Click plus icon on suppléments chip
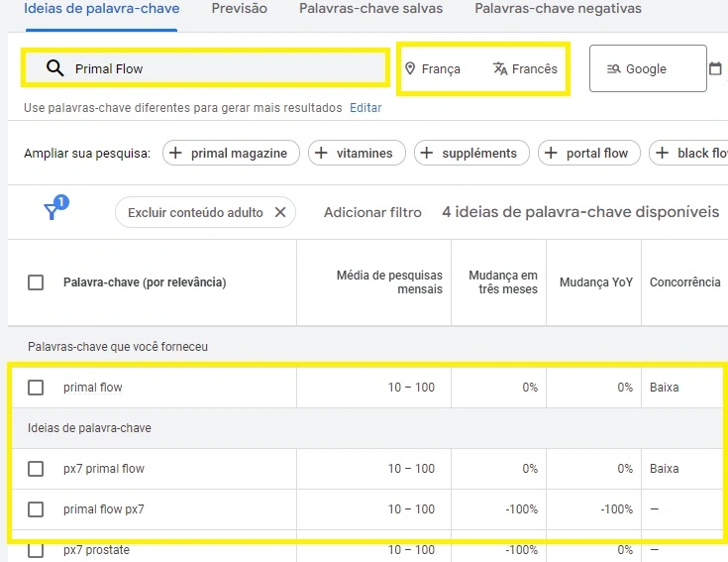 pyautogui.click(x=427, y=153)
